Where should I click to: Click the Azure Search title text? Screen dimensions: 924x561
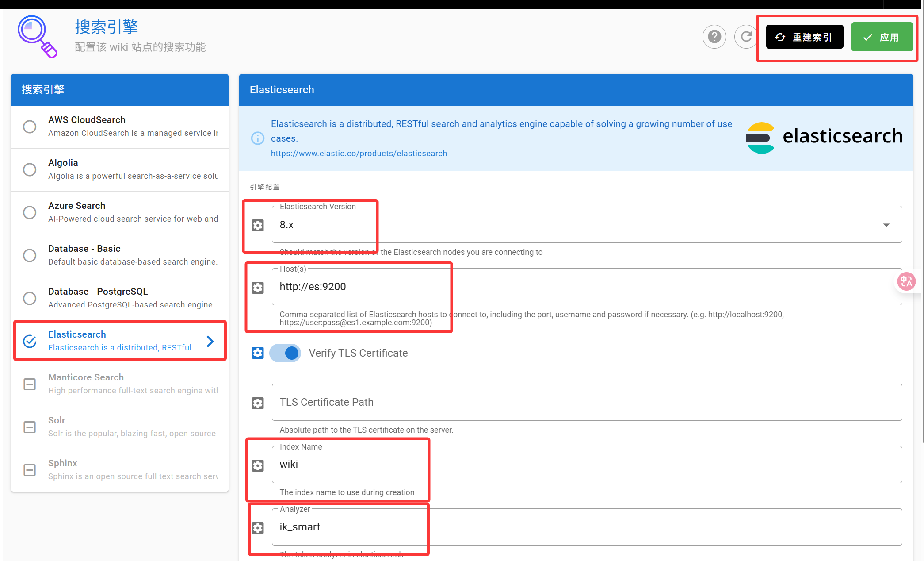coord(77,206)
